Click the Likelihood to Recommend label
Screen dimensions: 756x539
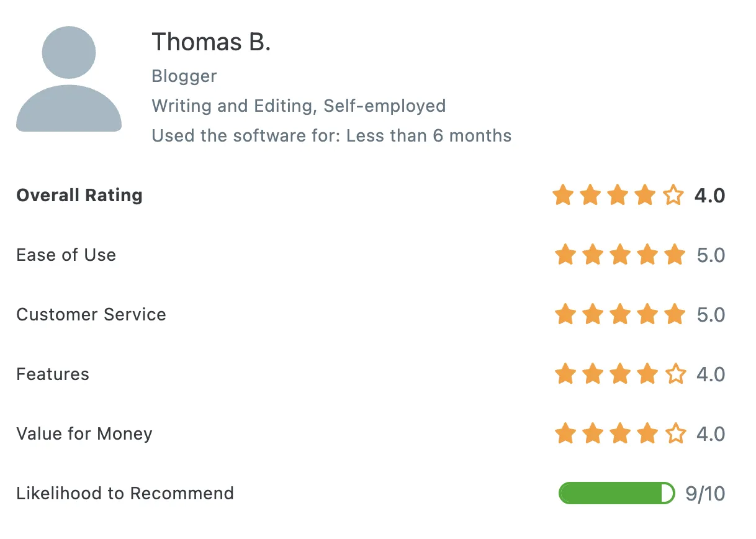(x=125, y=494)
